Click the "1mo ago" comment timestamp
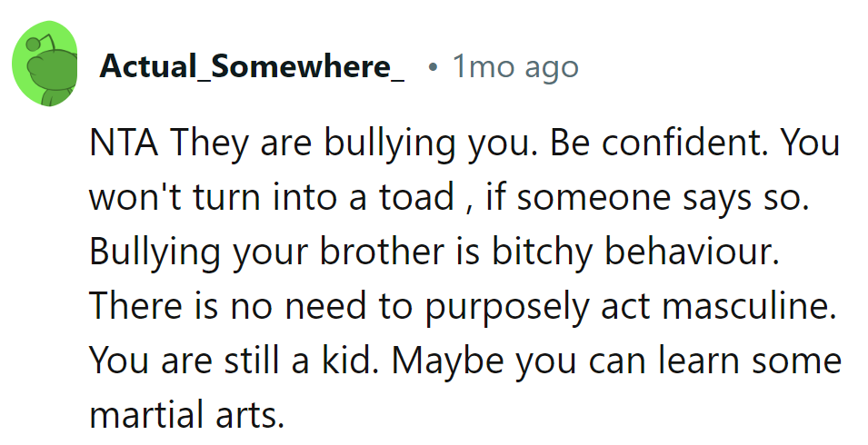This screenshot has height=445, width=868. [515, 66]
